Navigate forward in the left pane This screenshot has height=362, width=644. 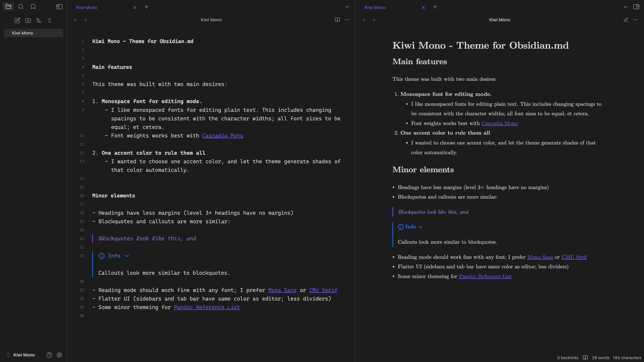pyautogui.click(x=85, y=20)
